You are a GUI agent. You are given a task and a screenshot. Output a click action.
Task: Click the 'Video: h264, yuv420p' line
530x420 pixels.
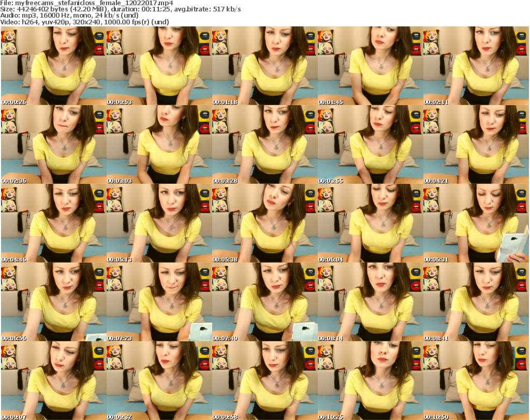[x=84, y=22]
